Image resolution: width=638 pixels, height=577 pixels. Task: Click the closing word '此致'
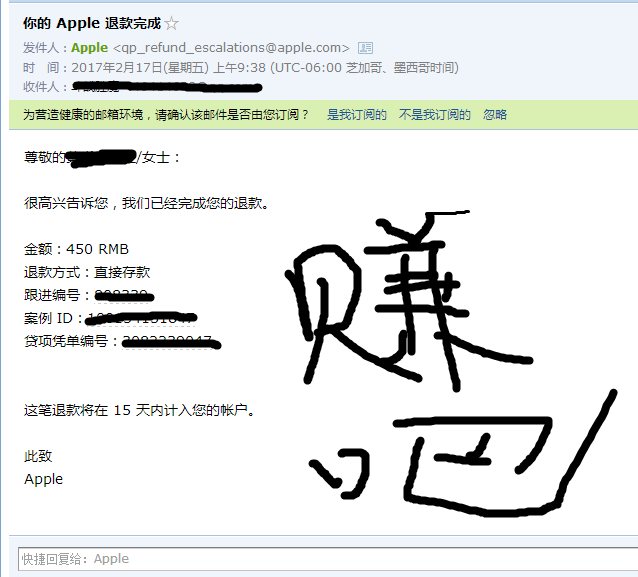pyautogui.click(x=38, y=456)
